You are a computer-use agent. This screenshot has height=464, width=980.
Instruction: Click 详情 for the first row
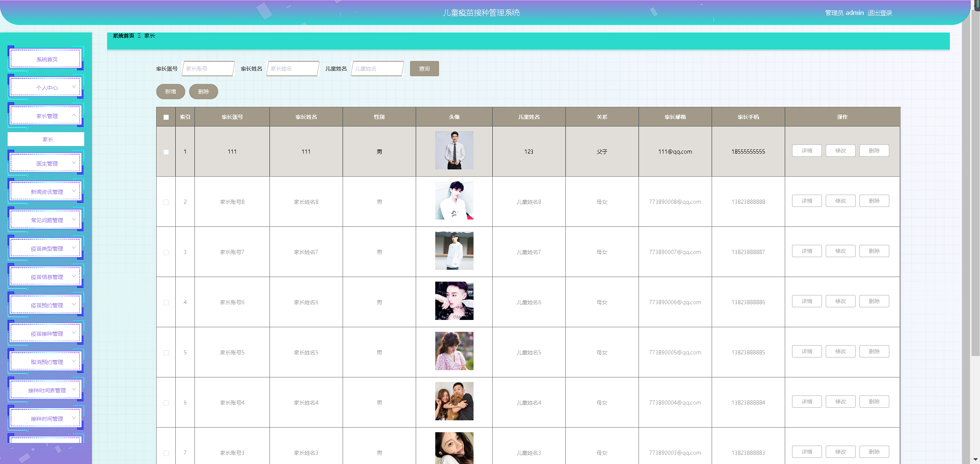(807, 151)
